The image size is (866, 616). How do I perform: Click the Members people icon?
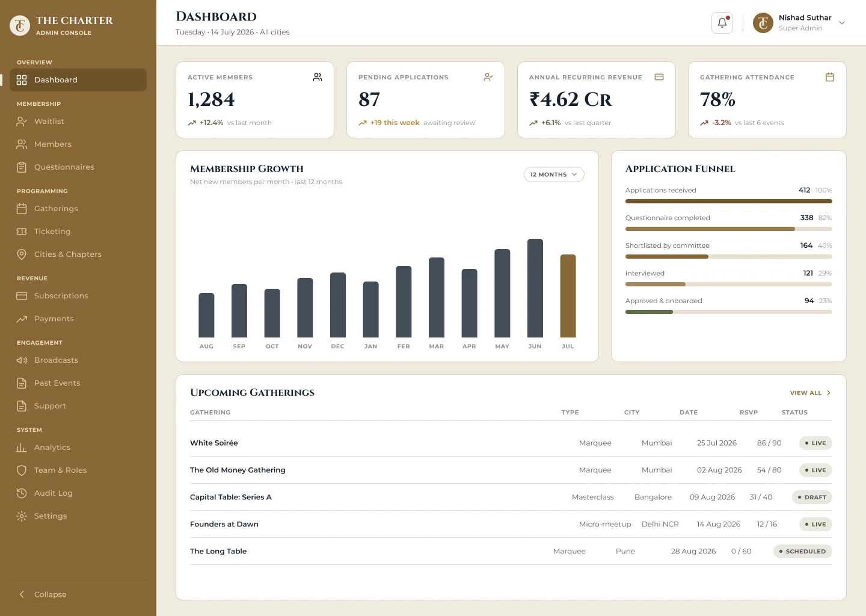coord(22,144)
